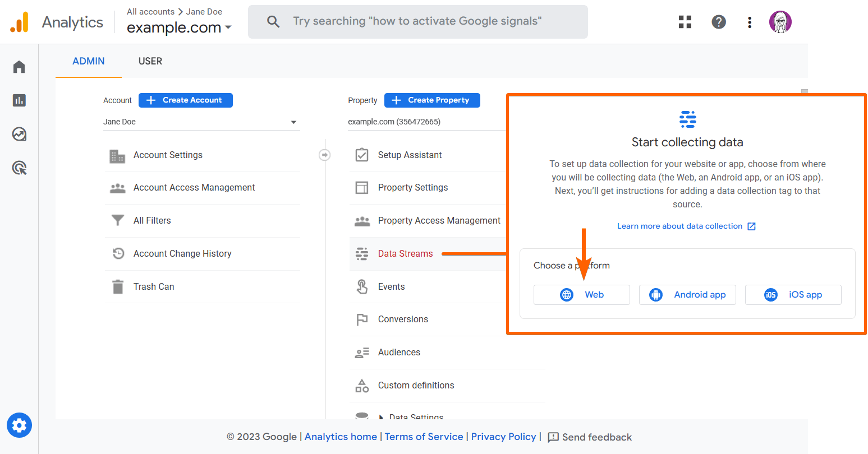
Task: Click the Account Access Management people icon
Action: pos(117,188)
